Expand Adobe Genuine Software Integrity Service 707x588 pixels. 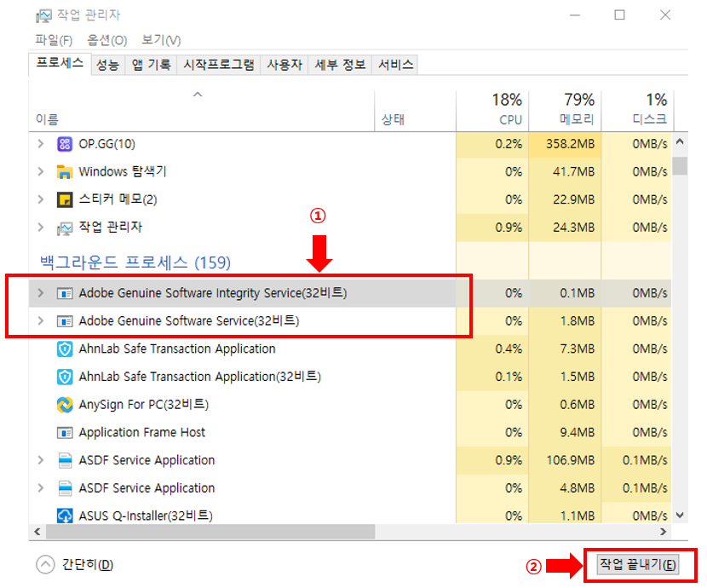click(x=41, y=293)
